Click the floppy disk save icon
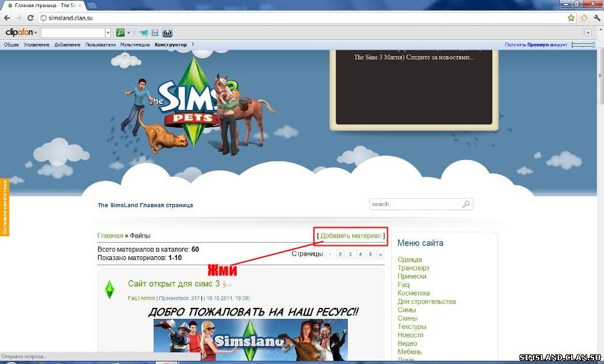 click(155, 33)
